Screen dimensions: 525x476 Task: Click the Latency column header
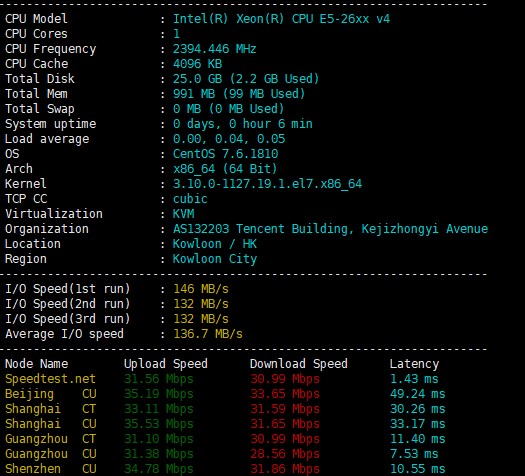click(x=414, y=364)
